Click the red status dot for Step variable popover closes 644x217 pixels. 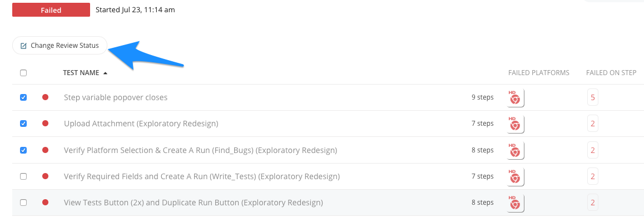point(45,97)
